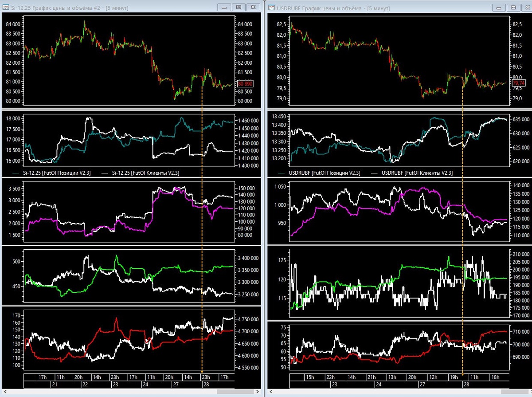This screenshot has height=397, width=532.
Task: Click axis value 635 000
Action: coord(520,119)
